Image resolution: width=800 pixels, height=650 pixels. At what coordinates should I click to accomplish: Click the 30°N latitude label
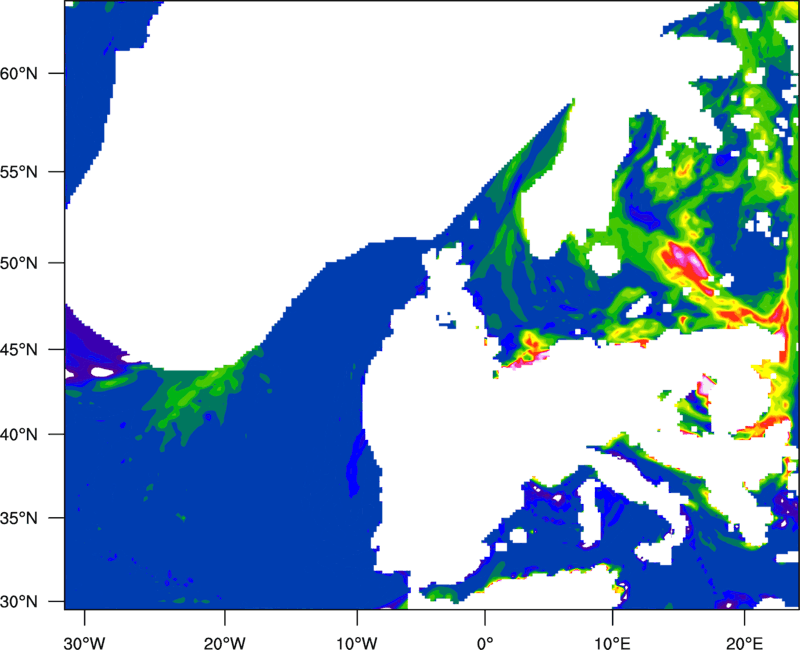pos(19,602)
